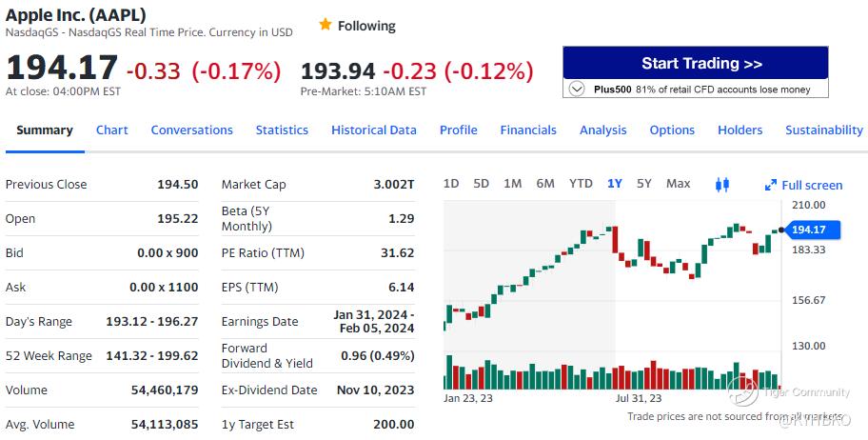
Task: Go to the Financials tab
Action: (x=528, y=130)
